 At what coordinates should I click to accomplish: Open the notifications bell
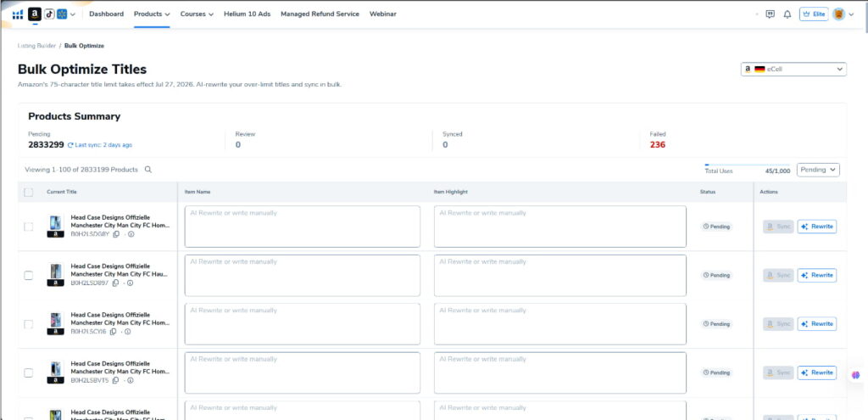click(x=787, y=14)
